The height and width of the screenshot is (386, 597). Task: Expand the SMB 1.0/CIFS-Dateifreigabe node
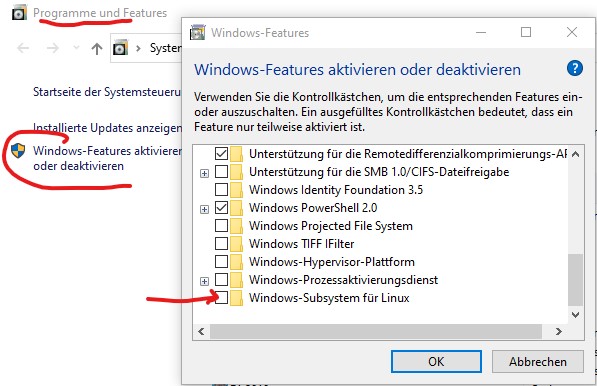coord(204,173)
